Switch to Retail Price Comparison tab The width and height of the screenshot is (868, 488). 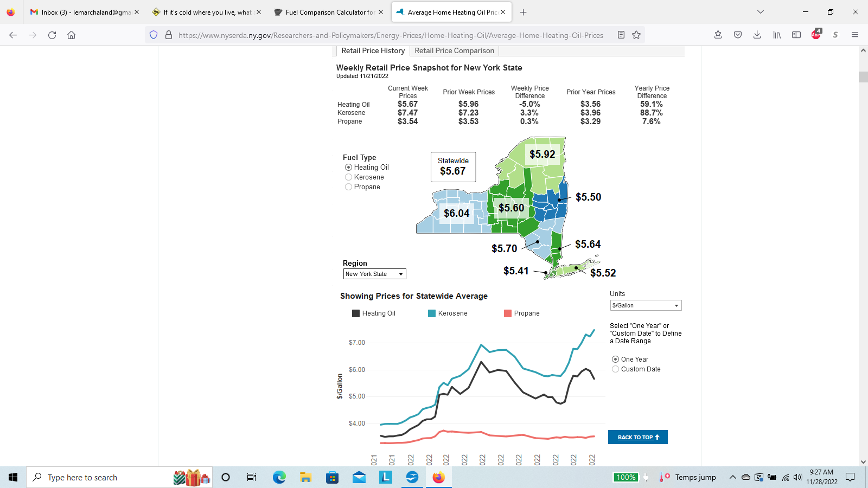[454, 51]
